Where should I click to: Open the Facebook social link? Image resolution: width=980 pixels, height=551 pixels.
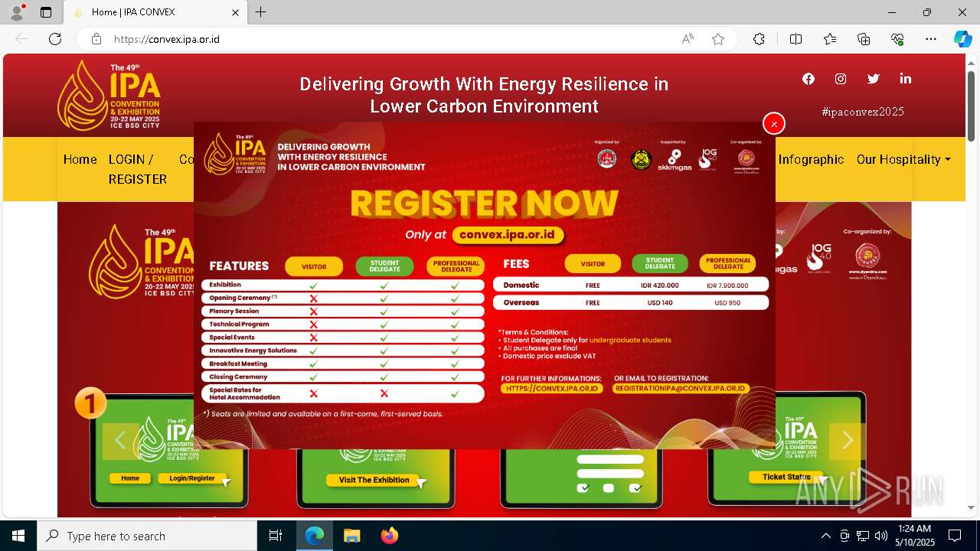(808, 79)
